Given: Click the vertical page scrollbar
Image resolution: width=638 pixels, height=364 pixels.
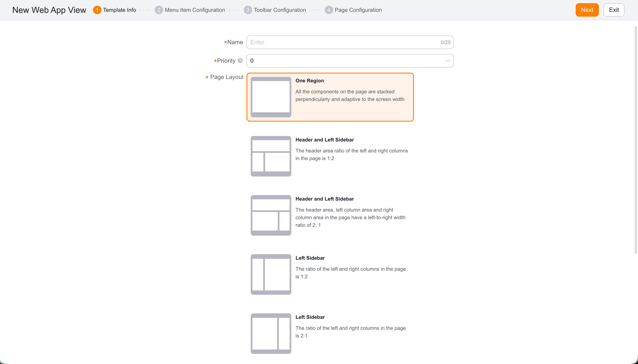Looking at the screenshot, I should tap(635, 140).
